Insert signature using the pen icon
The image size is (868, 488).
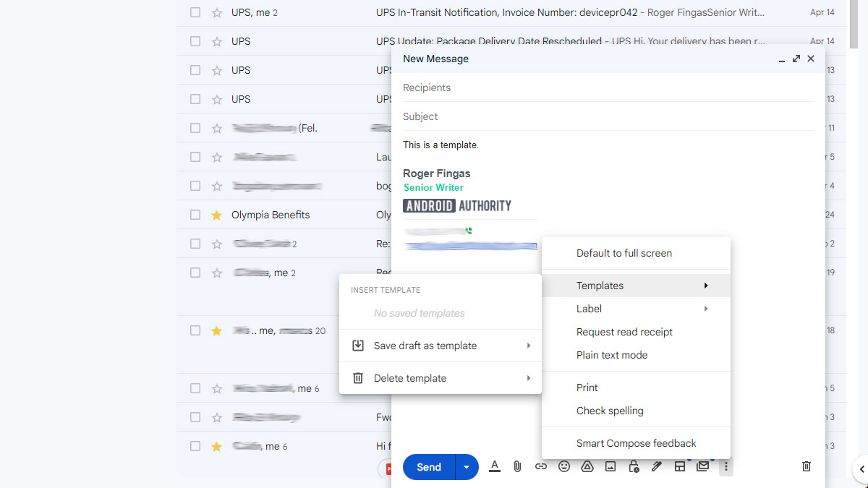point(657,466)
